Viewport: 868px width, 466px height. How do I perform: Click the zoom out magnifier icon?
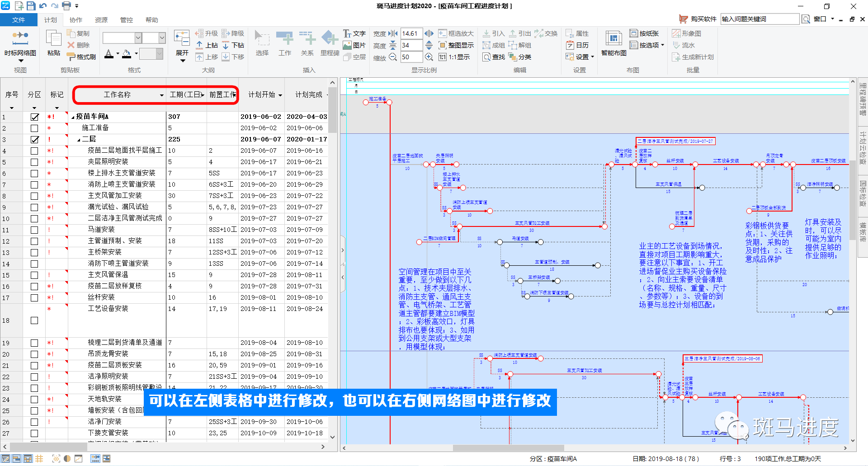pos(393,57)
